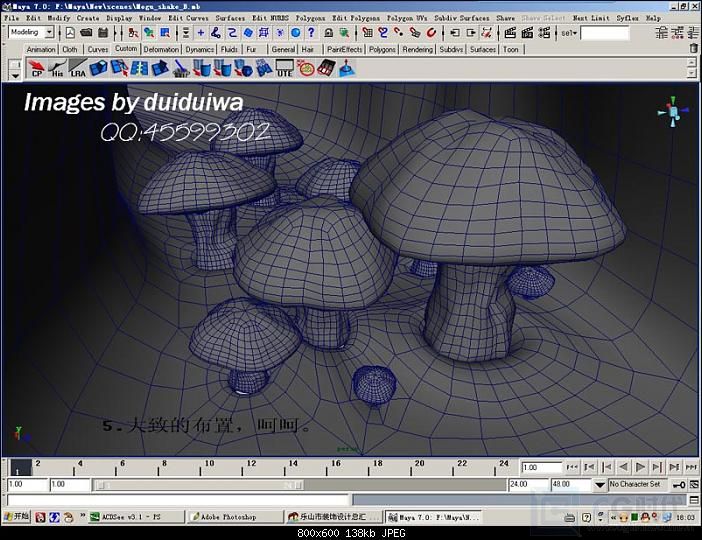Click the red circular shelf icon
Viewport: 702px width, 540px height.
(x=306, y=69)
